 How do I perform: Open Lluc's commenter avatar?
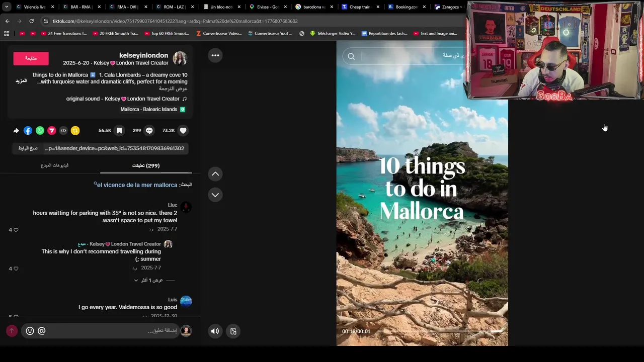pos(186,207)
